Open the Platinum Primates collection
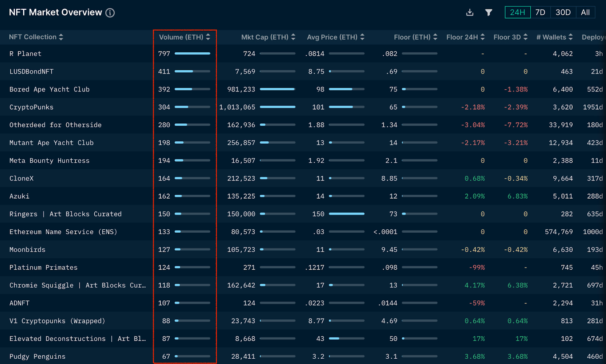Screen dimensions: 606x364 pos(44,267)
